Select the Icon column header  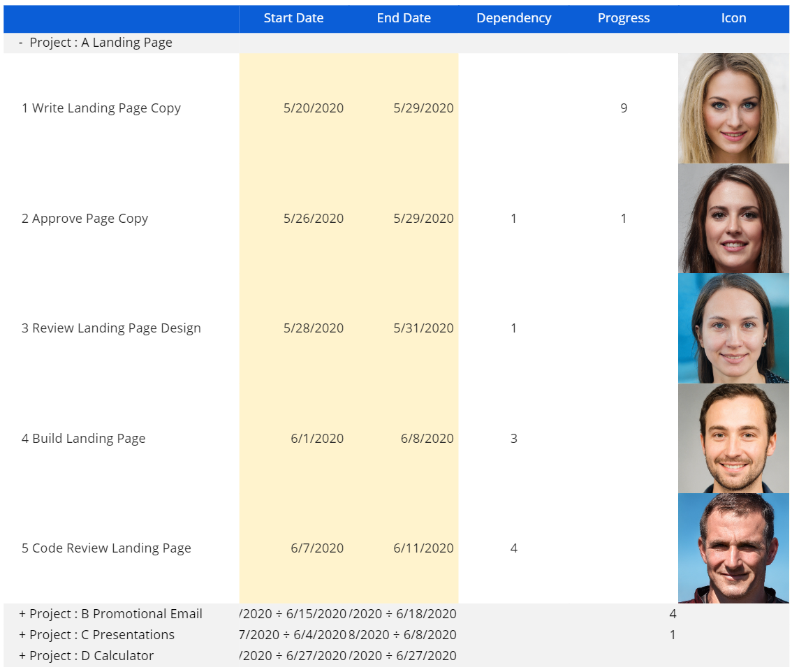coord(733,18)
